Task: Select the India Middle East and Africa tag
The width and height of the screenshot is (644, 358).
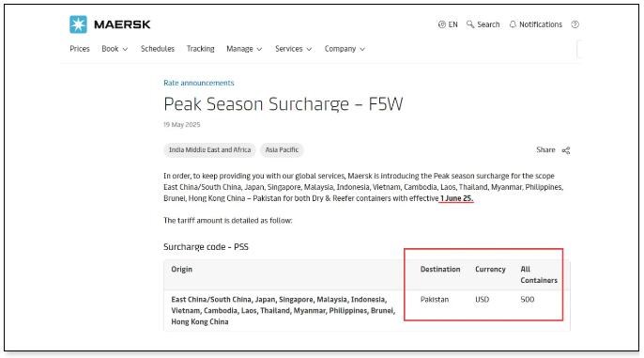Action: coord(210,150)
